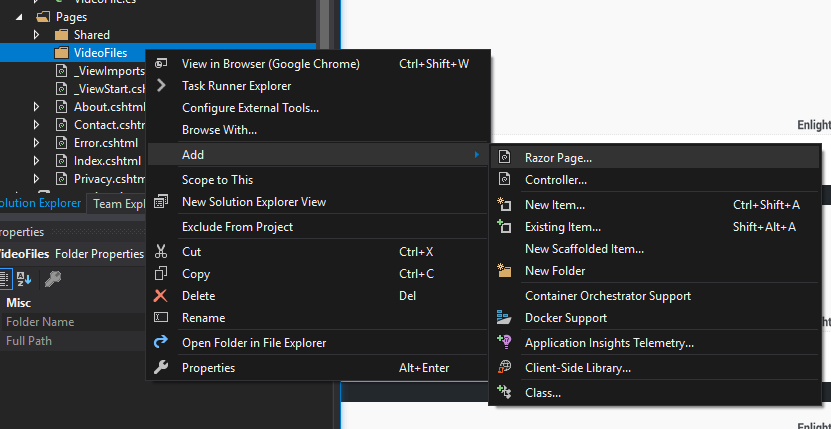Open the Add submenu arrow
Viewport: 831px width, 429px height.
coord(477,154)
